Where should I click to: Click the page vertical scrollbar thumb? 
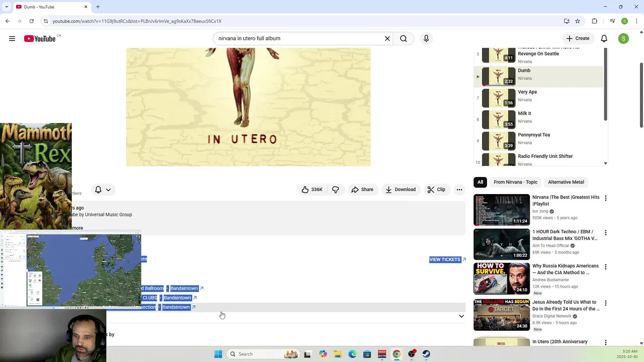[x=641, y=96]
